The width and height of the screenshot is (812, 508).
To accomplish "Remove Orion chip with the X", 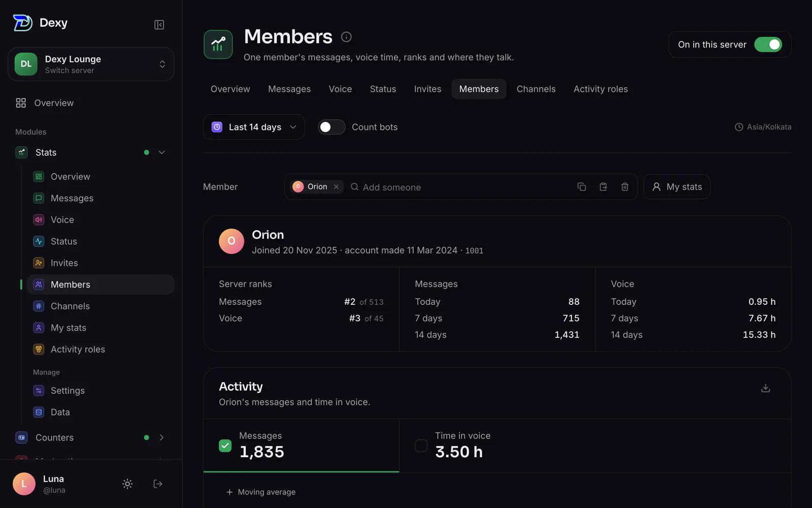I will point(336,187).
